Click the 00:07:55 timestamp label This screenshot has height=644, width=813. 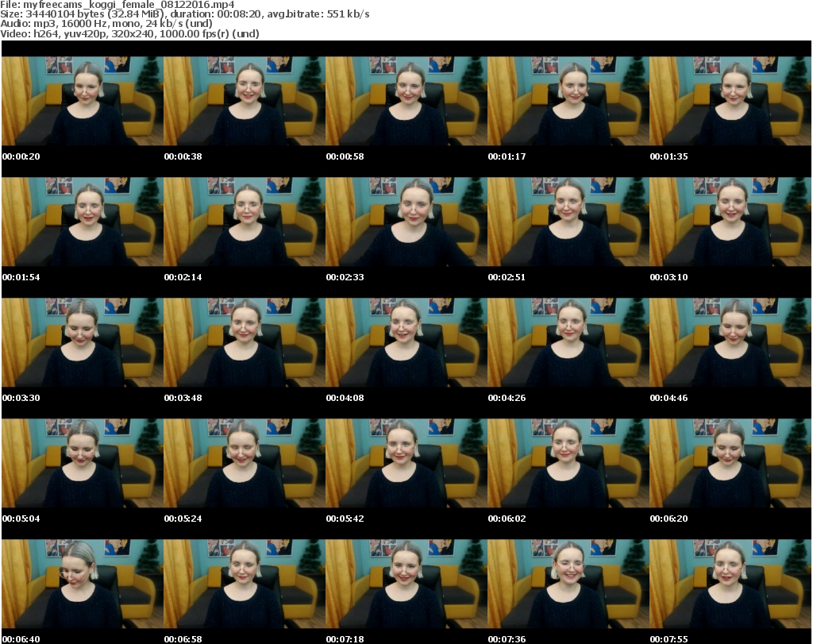(x=669, y=639)
